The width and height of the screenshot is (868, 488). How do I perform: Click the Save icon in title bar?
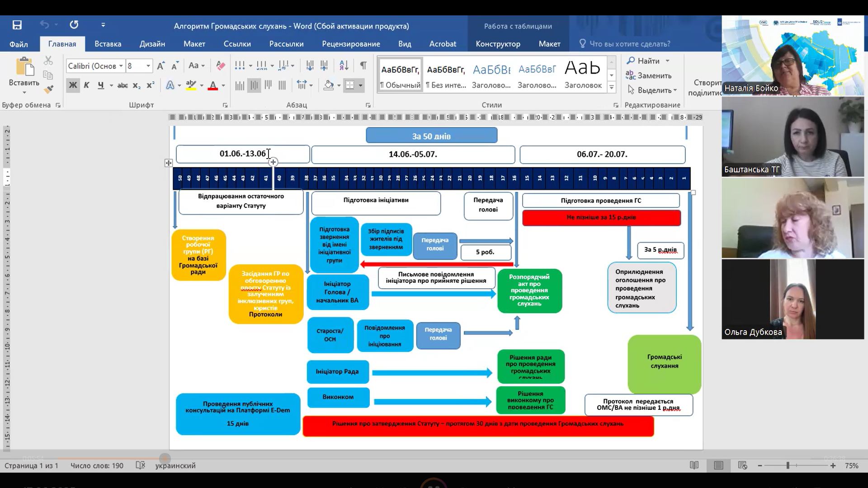point(17,25)
